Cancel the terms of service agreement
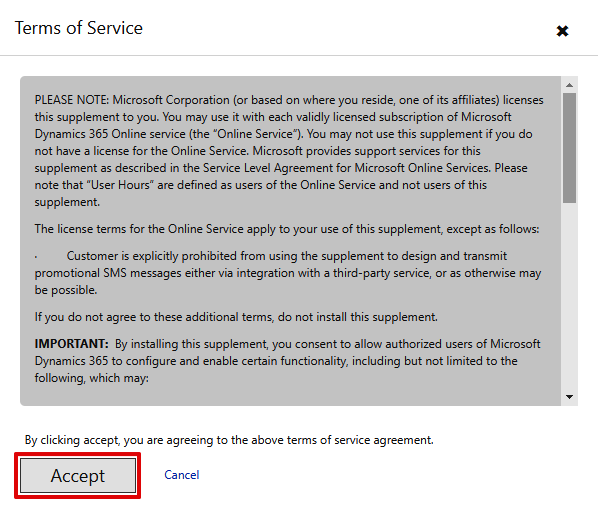 [x=182, y=475]
